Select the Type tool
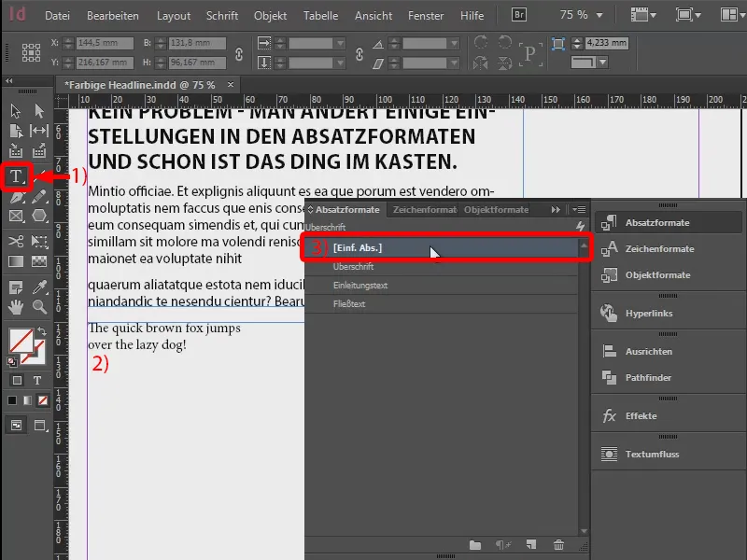 tap(16, 176)
